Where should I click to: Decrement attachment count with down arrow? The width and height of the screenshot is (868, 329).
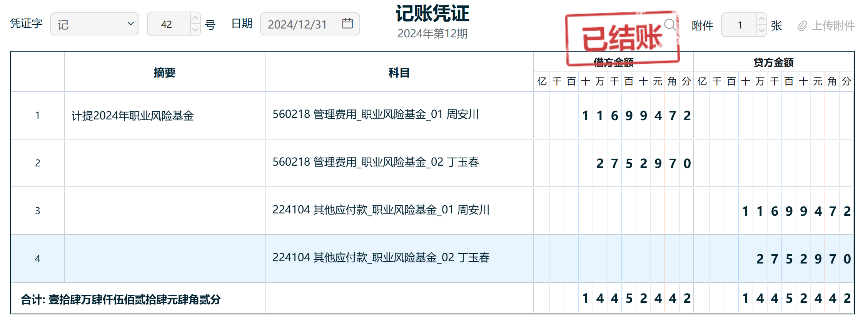coord(761,30)
